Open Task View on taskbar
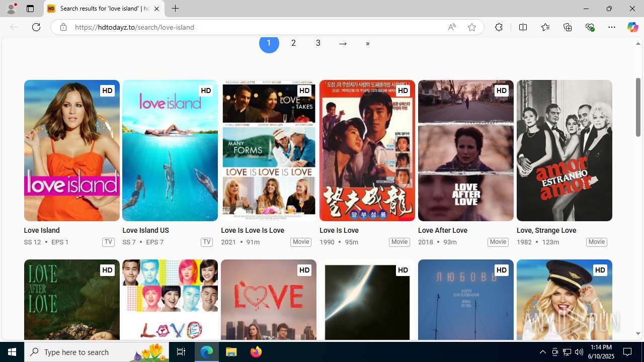 (181, 352)
